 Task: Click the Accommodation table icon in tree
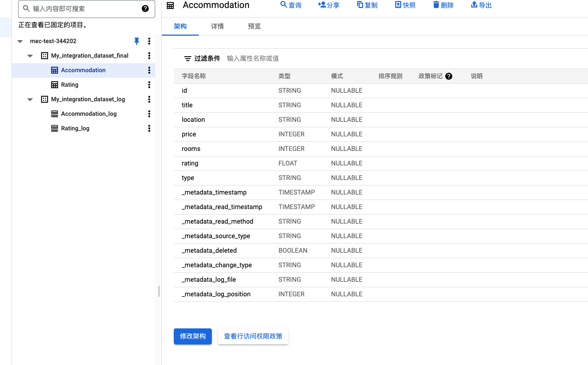point(55,70)
